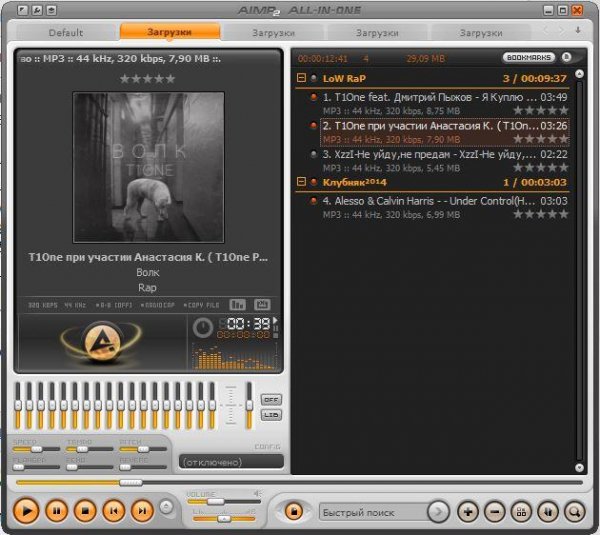Collapse the Клубняк2014 playlist group

pos(301,182)
